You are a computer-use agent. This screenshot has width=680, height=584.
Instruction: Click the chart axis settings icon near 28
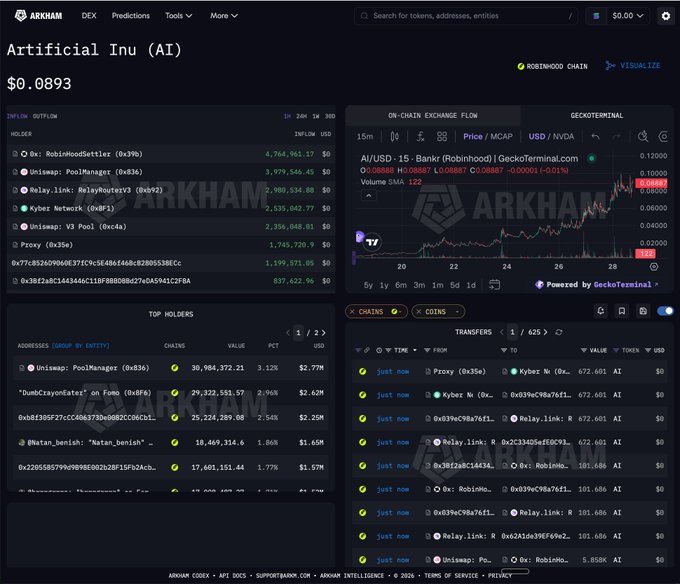[x=654, y=267]
